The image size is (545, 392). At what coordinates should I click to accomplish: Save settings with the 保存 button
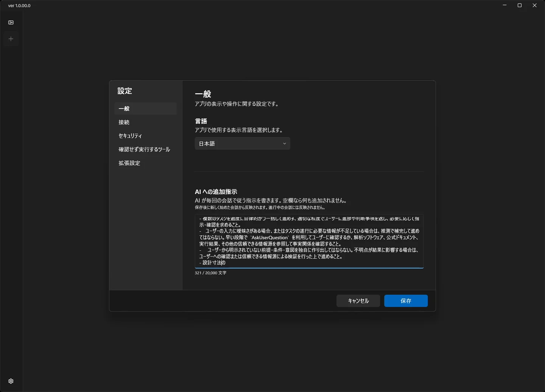406,301
